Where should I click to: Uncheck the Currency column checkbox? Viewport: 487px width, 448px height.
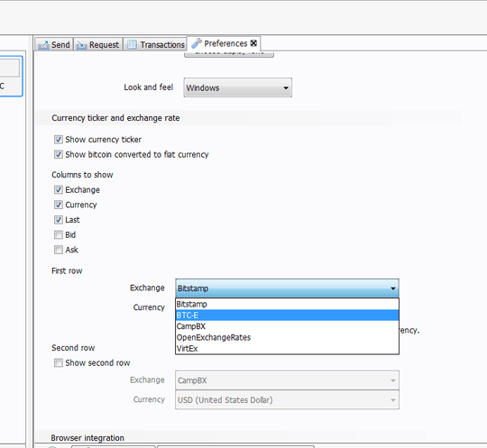click(59, 205)
